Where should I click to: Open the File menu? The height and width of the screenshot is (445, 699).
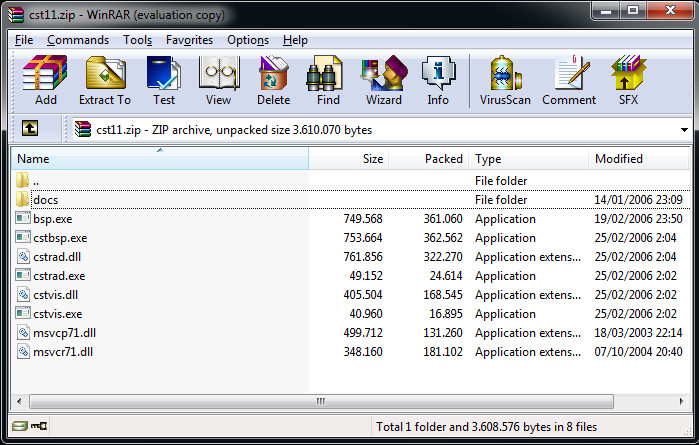[24, 40]
